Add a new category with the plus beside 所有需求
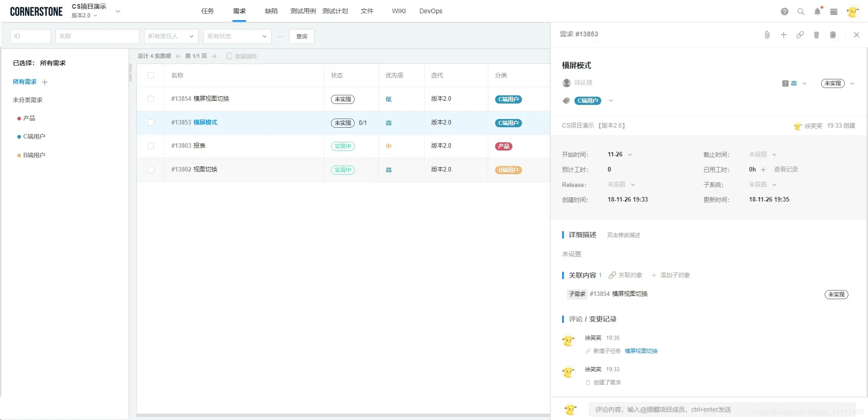Viewport: 868px width, 420px height. pyautogui.click(x=45, y=82)
